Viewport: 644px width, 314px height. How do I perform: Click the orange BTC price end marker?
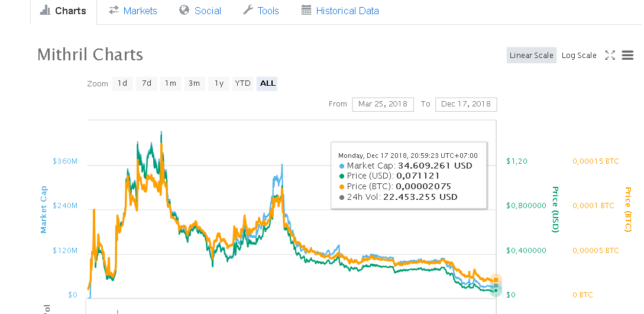496,280
